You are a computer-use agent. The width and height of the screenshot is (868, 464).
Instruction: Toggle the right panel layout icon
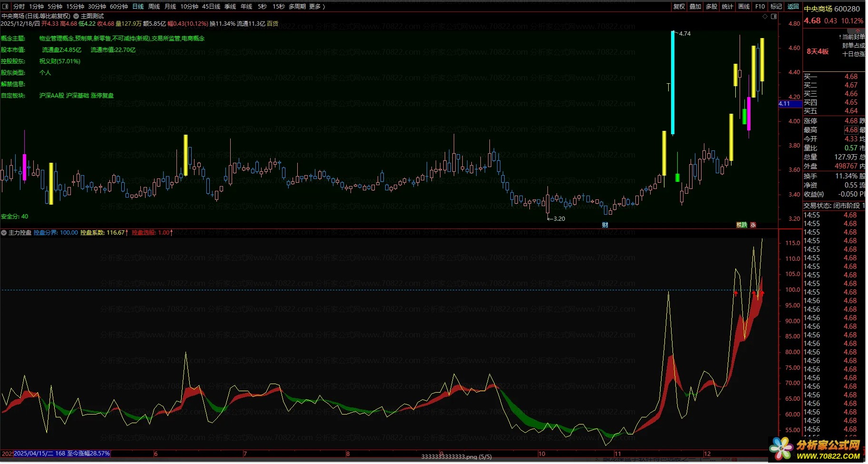pyautogui.click(x=774, y=16)
